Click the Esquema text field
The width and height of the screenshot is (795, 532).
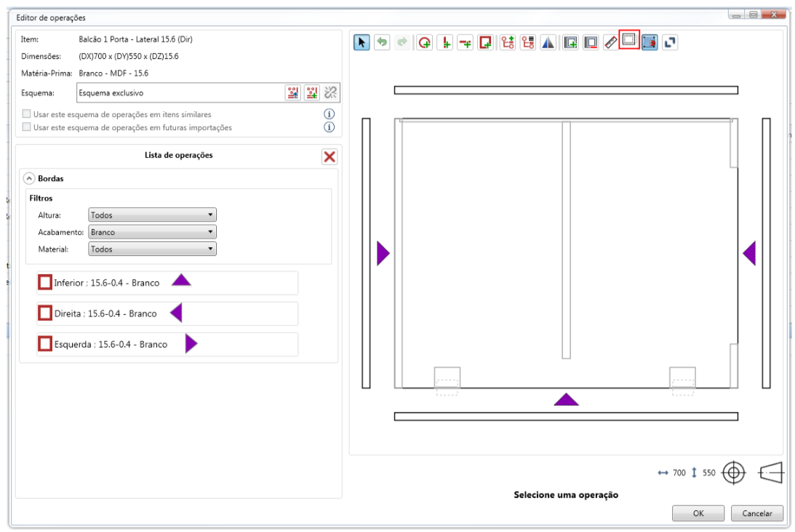click(178, 93)
